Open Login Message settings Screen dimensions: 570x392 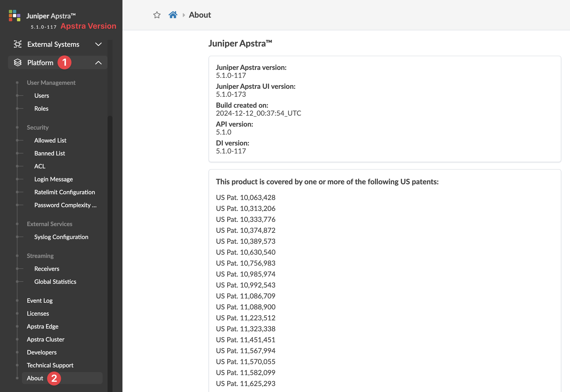pyautogui.click(x=54, y=179)
